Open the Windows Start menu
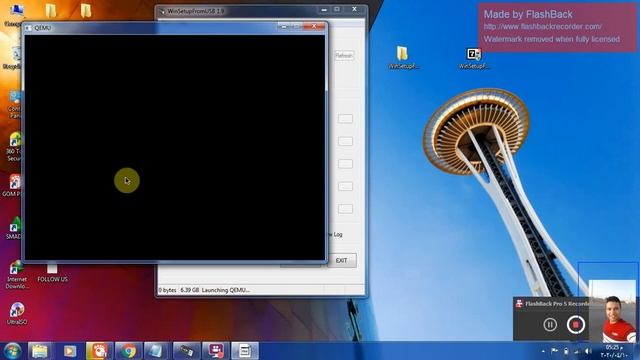The height and width of the screenshot is (360, 640). [12, 351]
